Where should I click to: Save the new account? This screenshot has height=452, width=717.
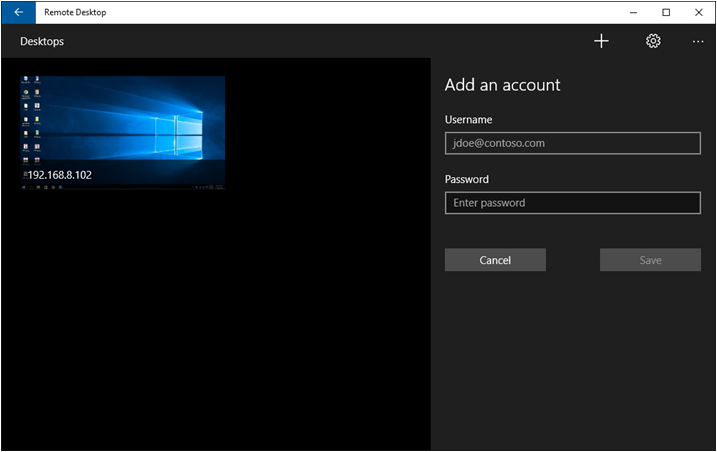[x=650, y=260]
